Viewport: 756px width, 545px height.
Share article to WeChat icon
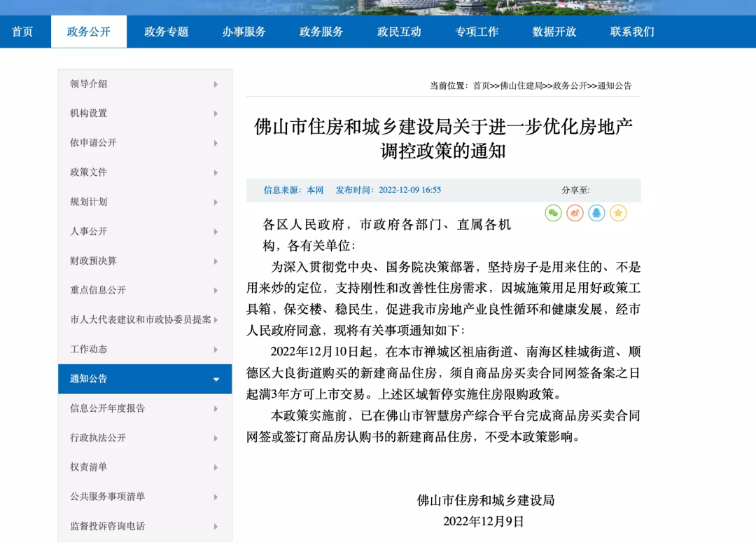click(553, 213)
